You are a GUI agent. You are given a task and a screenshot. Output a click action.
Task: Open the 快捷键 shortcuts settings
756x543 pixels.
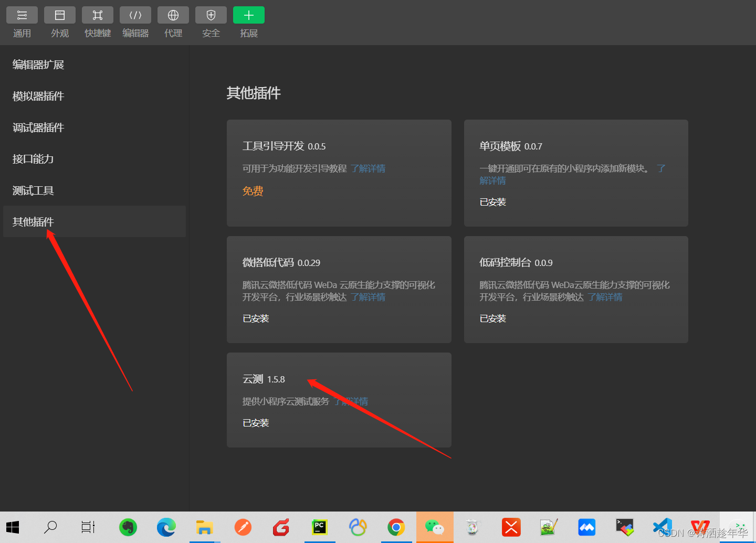pyautogui.click(x=98, y=23)
